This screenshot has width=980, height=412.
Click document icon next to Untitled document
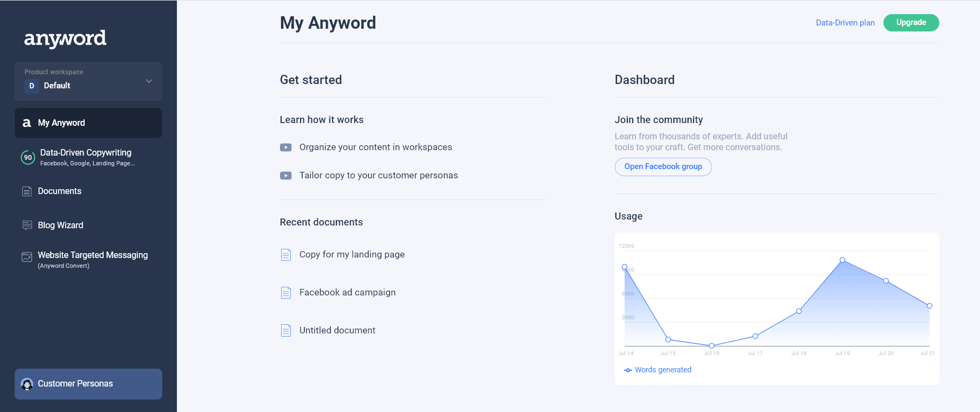click(x=286, y=331)
